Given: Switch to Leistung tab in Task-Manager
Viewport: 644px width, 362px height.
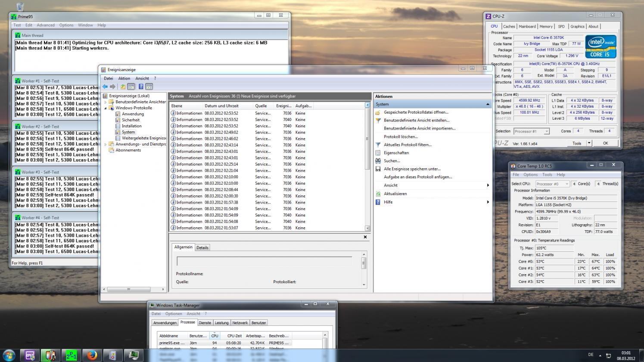Looking at the screenshot, I should [222, 323].
